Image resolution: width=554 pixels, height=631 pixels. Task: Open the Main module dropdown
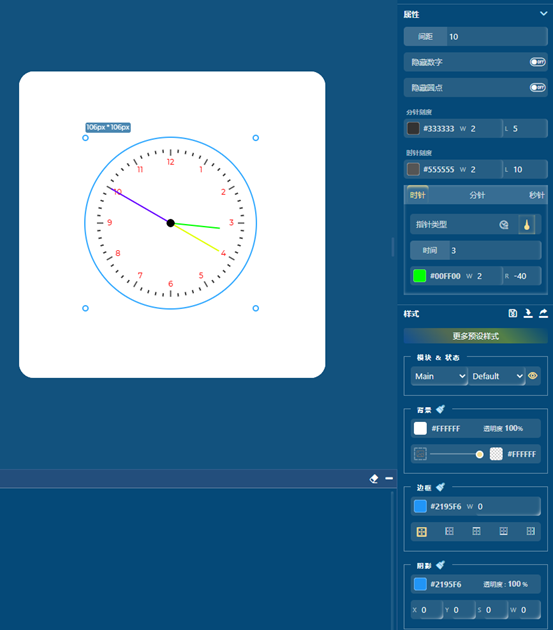click(439, 376)
